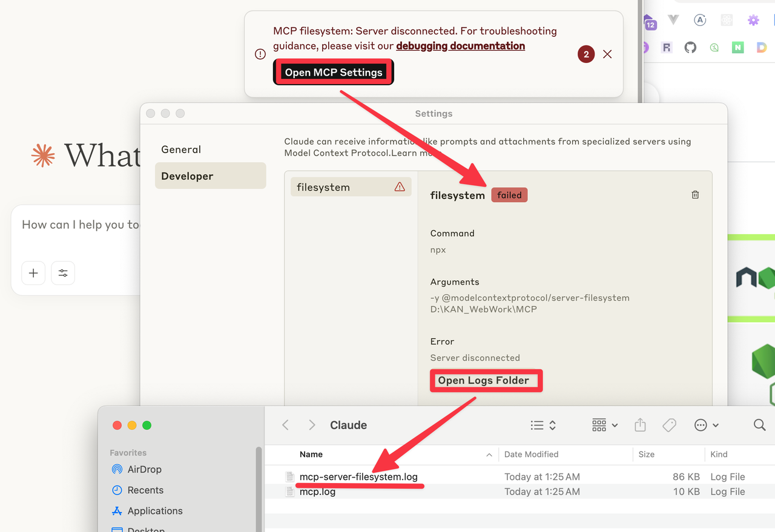The height and width of the screenshot is (532, 775).
Task: Switch to the General settings tab
Action: 181,149
